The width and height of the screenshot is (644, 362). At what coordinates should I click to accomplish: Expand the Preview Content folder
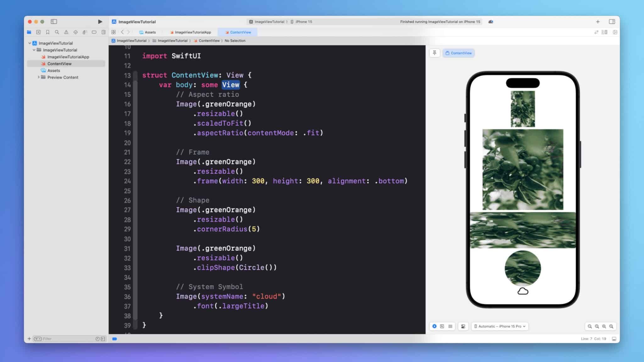39,77
